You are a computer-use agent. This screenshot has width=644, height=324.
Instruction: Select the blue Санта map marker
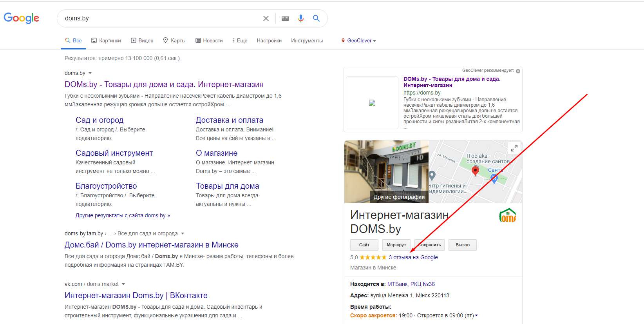(x=494, y=179)
